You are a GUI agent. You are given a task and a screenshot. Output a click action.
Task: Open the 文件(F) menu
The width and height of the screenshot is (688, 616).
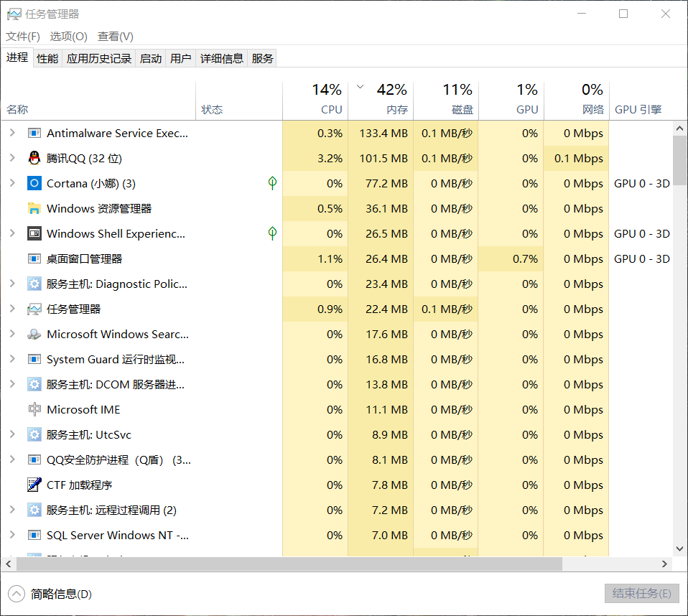click(23, 37)
